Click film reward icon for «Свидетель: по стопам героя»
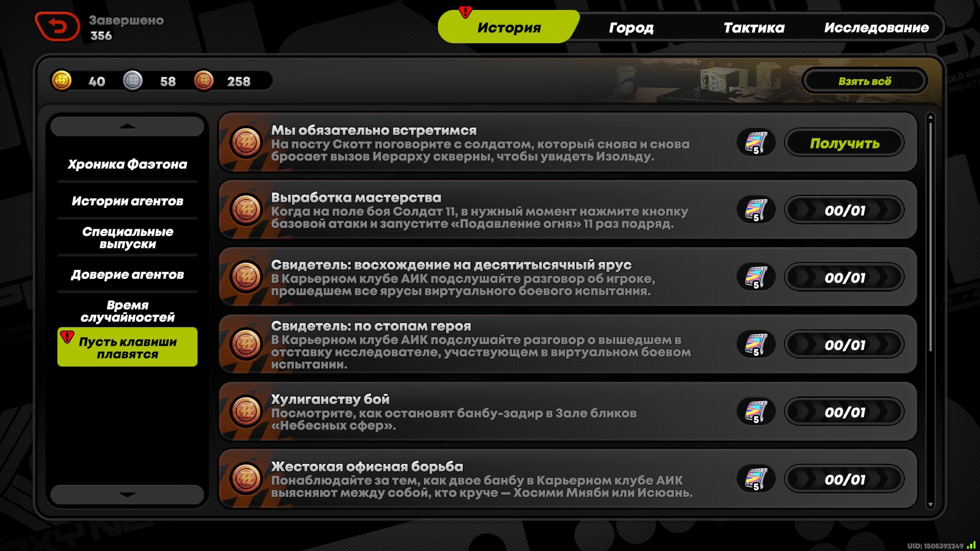The width and height of the screenshot is (980, 551). tap(756, 344)
